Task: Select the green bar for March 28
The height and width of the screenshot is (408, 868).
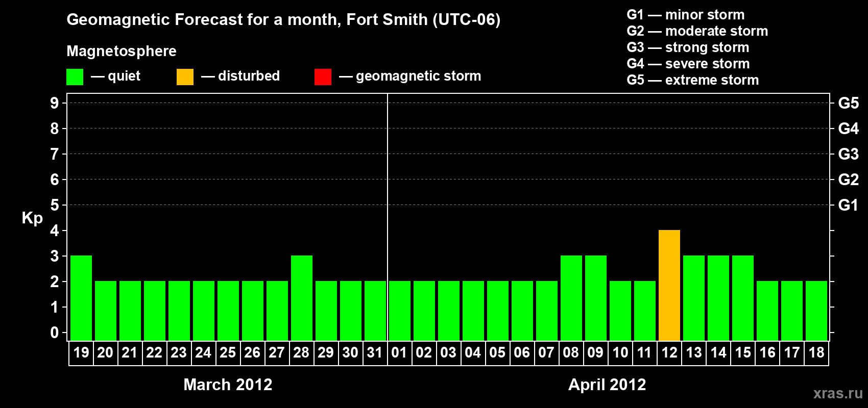Action: pos(302,298)
